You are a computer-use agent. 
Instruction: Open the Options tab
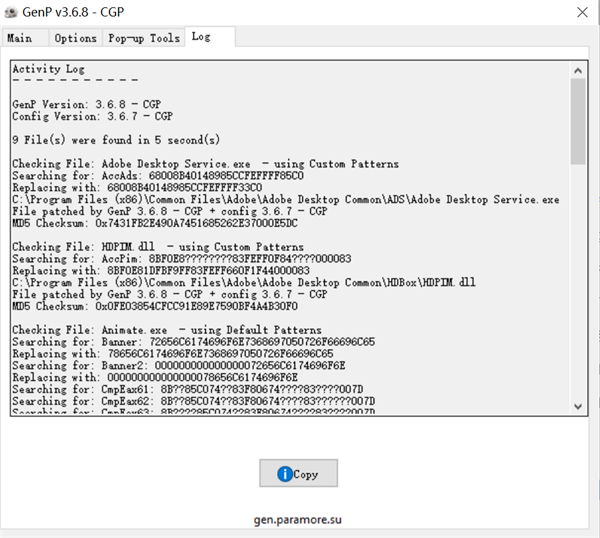(75, 38)
